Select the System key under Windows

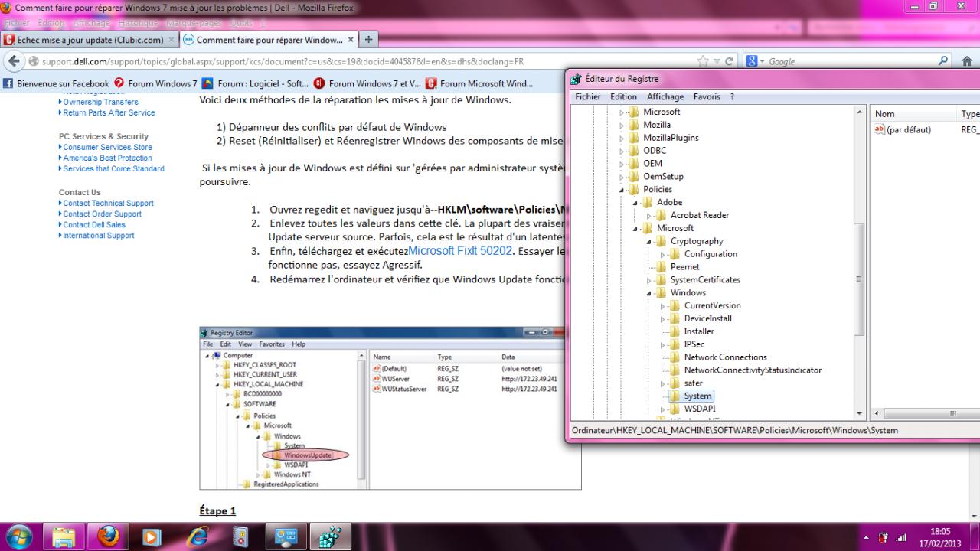point(697,396)
